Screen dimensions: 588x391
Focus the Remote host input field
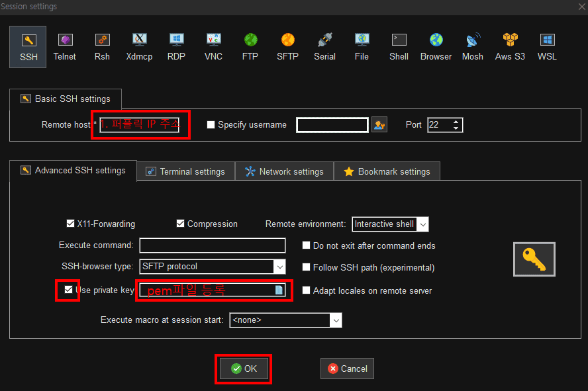coord(140,125)
